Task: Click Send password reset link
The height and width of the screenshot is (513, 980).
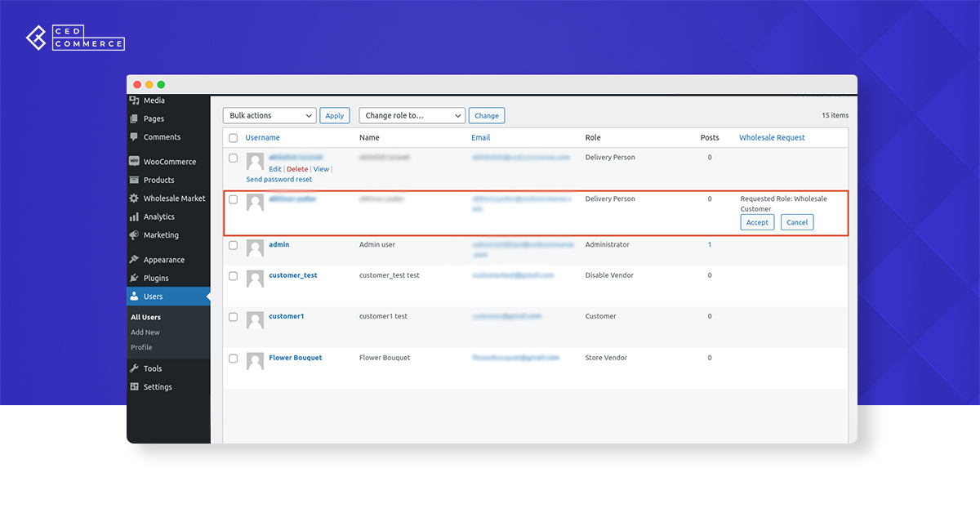Action: 279,180
